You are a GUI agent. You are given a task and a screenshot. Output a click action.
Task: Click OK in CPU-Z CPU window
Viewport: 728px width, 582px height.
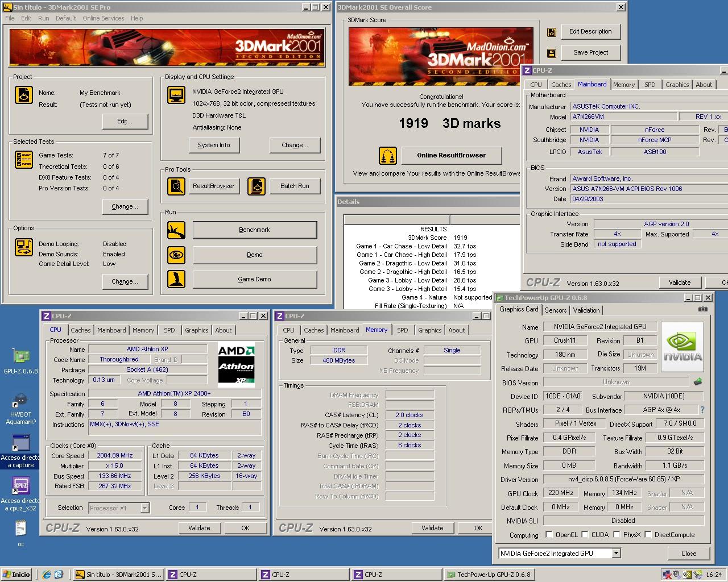pos(245,528)
